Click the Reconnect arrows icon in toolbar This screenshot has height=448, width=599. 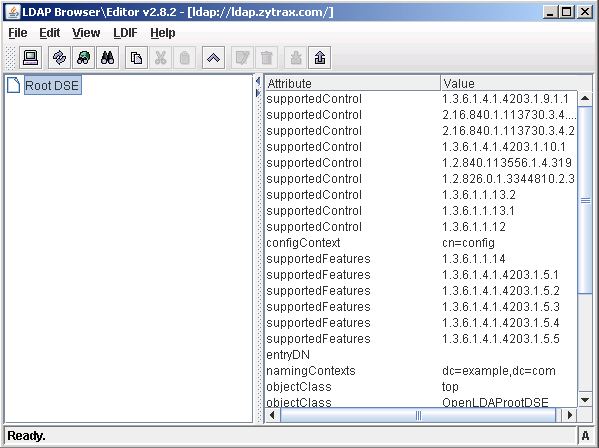tap(59, 58)
